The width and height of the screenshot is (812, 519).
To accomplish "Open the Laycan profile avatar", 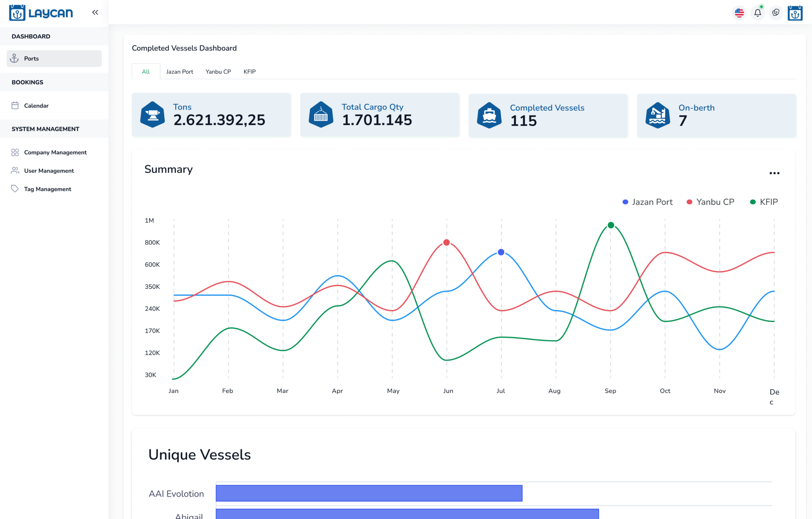I will tap(795, 13).
